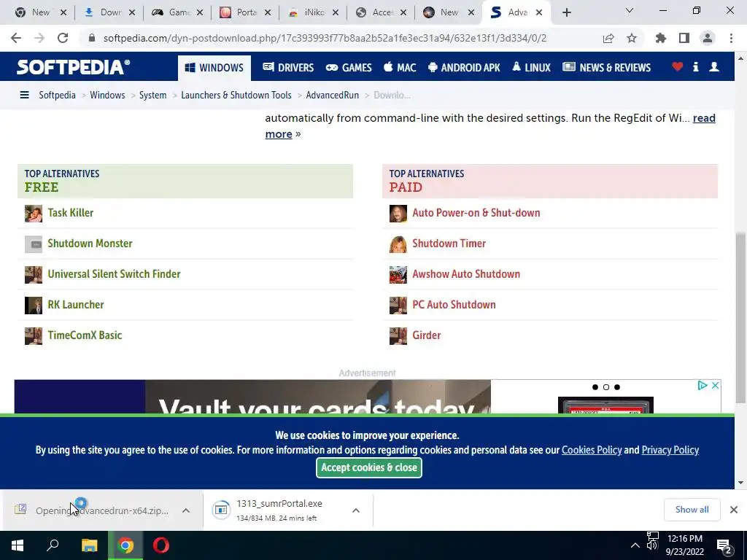Open taskbar search
This screenshot has height=560, width=747.
(x=53, y=545)
